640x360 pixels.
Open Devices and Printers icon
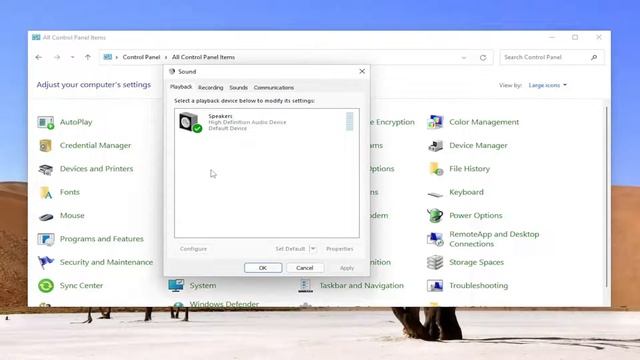click(46, 169)
